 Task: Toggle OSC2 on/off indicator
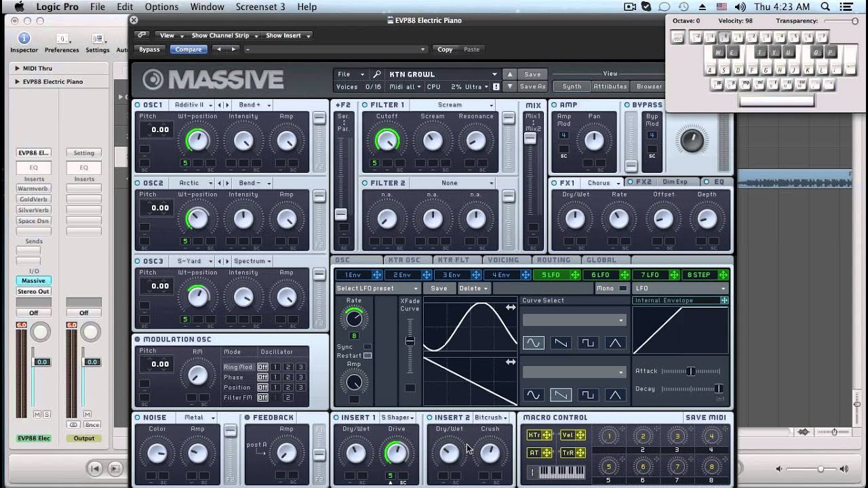pos(138,183)
